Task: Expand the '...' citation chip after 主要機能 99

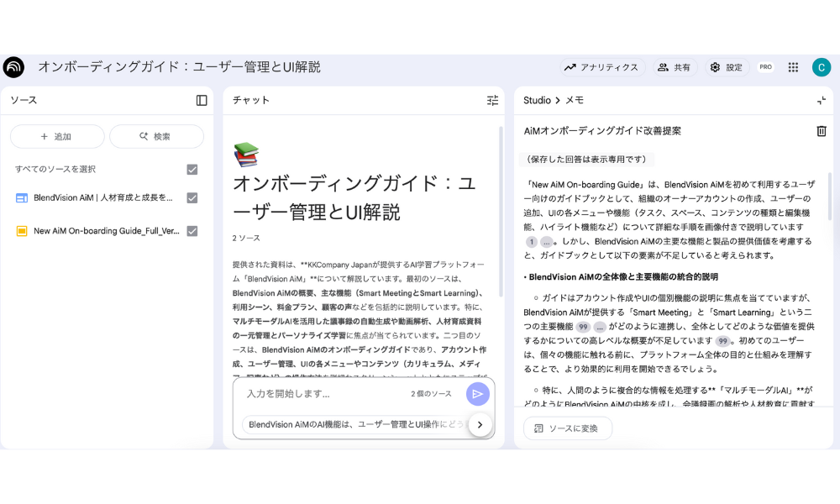Action: point(600,327)
